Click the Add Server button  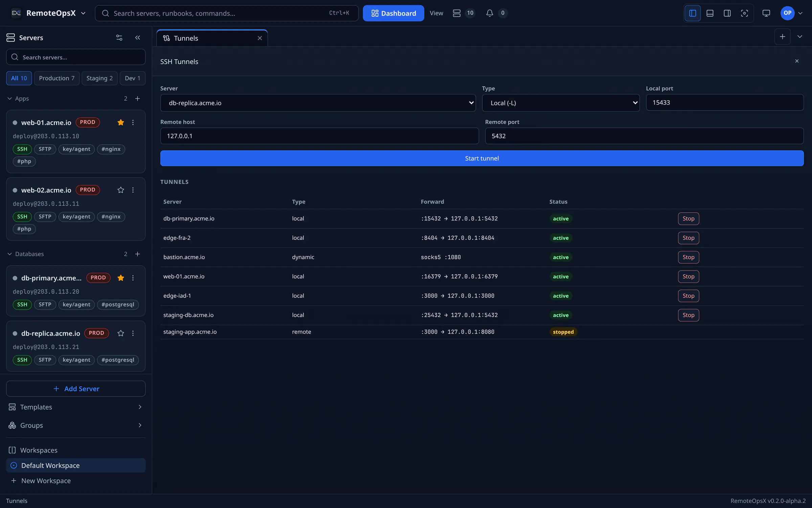tap(76, 389)
